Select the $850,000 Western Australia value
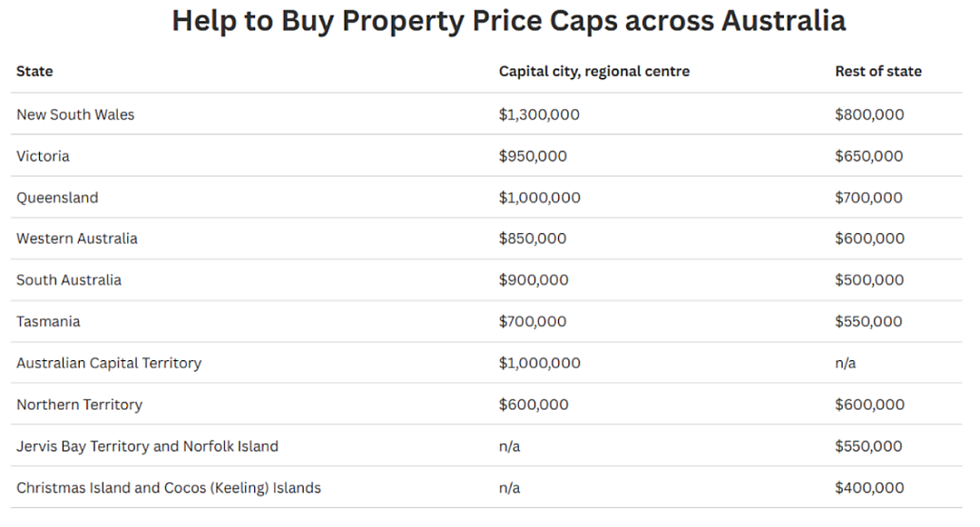 tap(533, 239)
